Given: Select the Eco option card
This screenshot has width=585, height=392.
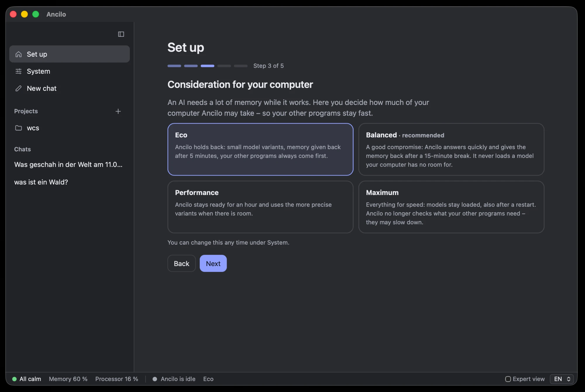Looking at the screenshot, I should 260,149.
